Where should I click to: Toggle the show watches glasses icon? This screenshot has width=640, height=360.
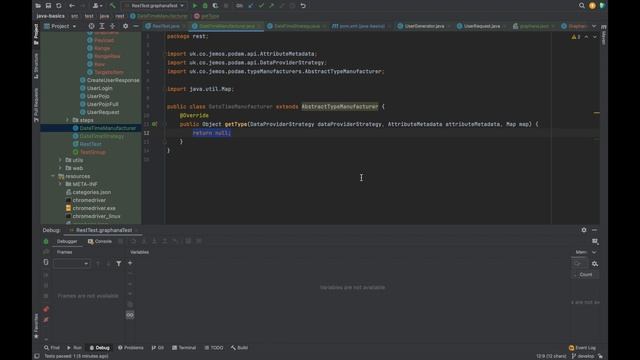(x=130, y=315)
